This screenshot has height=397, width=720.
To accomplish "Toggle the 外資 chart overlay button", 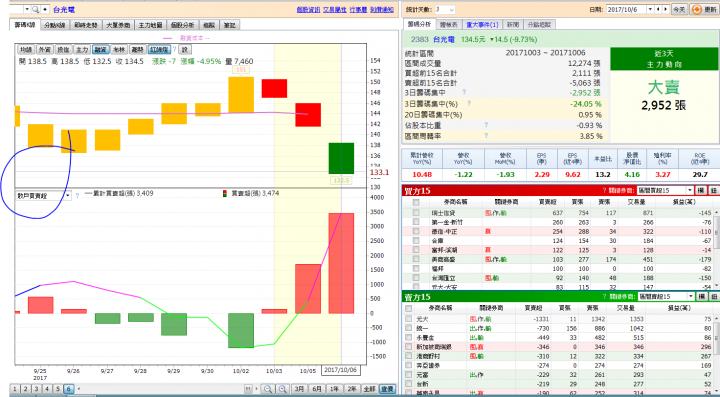I will pos(45,50).
